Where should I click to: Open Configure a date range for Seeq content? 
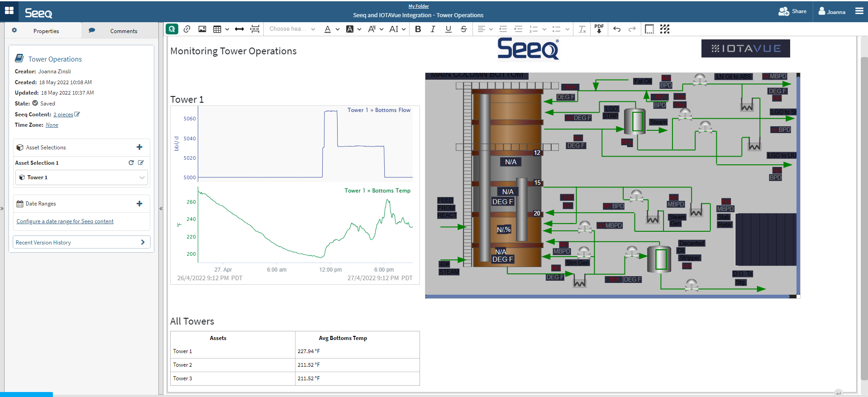(x=65, y=221)
